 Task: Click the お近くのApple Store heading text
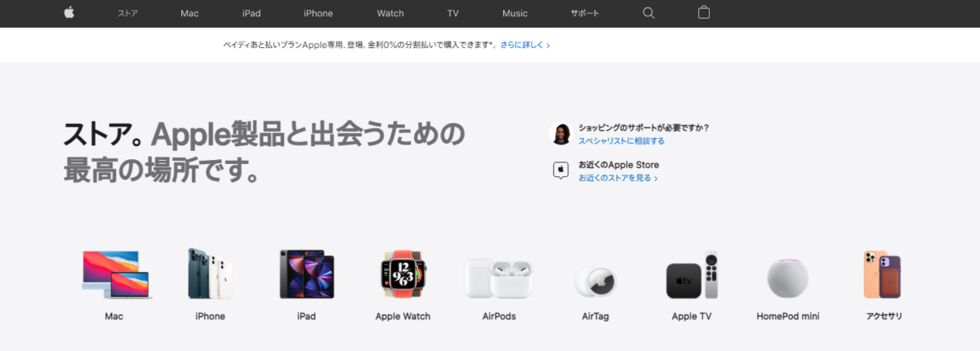point(619,165)
